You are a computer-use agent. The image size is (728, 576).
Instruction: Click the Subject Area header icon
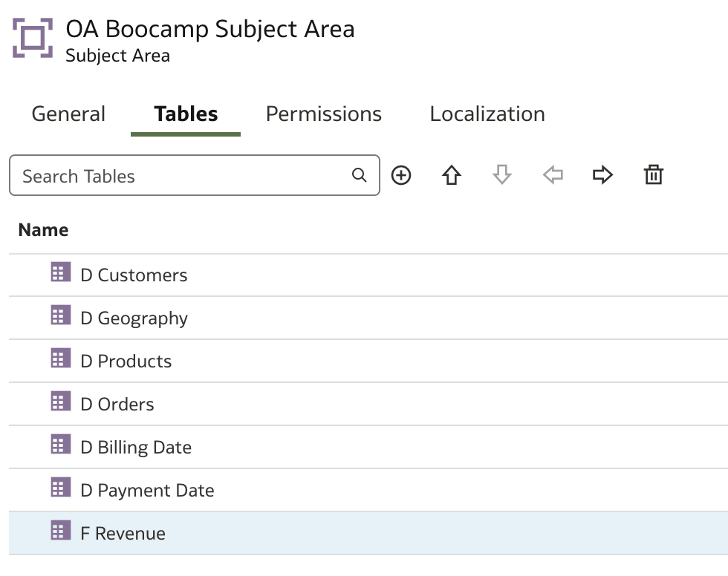coord(33,38)
